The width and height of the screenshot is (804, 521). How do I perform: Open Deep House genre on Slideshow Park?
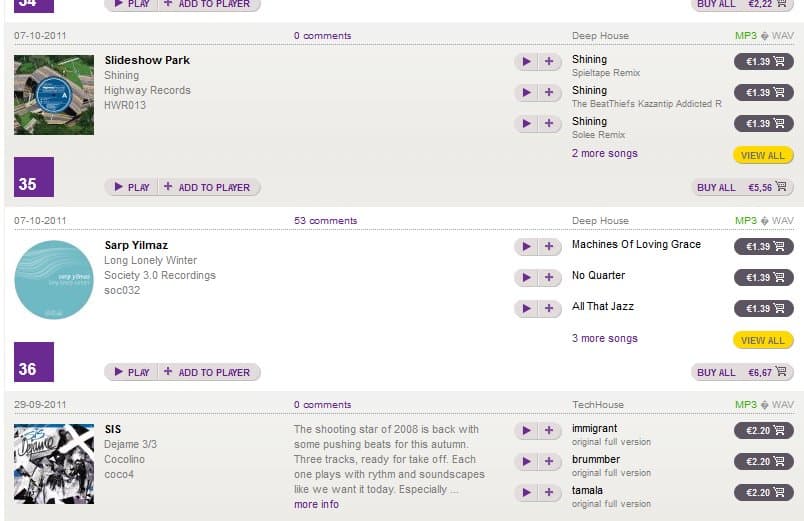pos(600,36)
